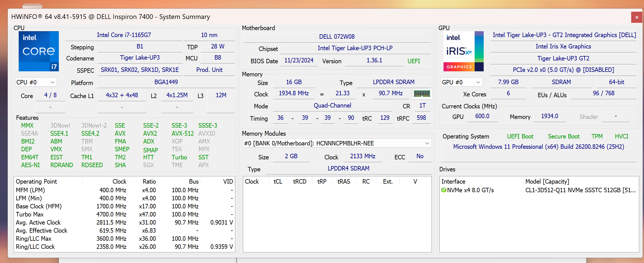This screenshot has width=644, height=263.
Task: Click the 1T command rate value
Action: (x=423, y=106)
